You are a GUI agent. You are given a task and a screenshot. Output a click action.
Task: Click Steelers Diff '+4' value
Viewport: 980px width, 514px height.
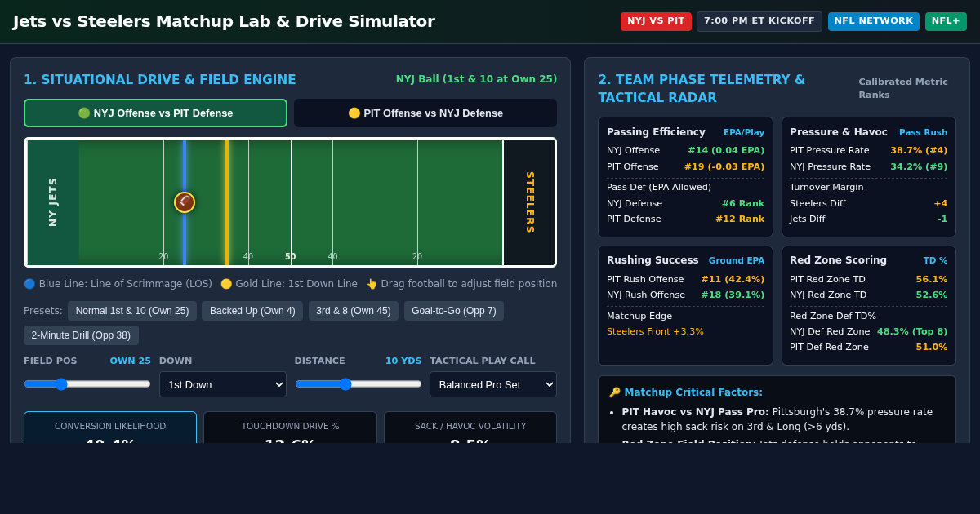pyautogui.click(x=941, y=204)
